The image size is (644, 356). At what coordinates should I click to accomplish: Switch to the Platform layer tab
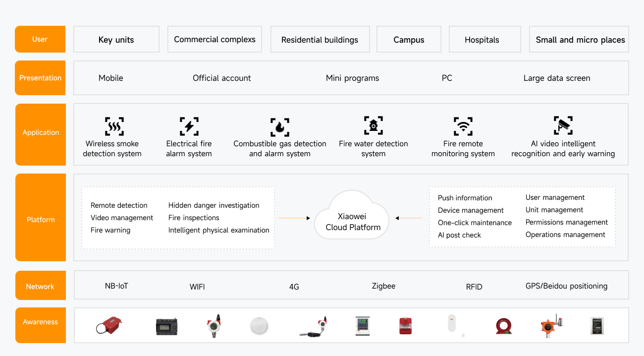point(41,220)
